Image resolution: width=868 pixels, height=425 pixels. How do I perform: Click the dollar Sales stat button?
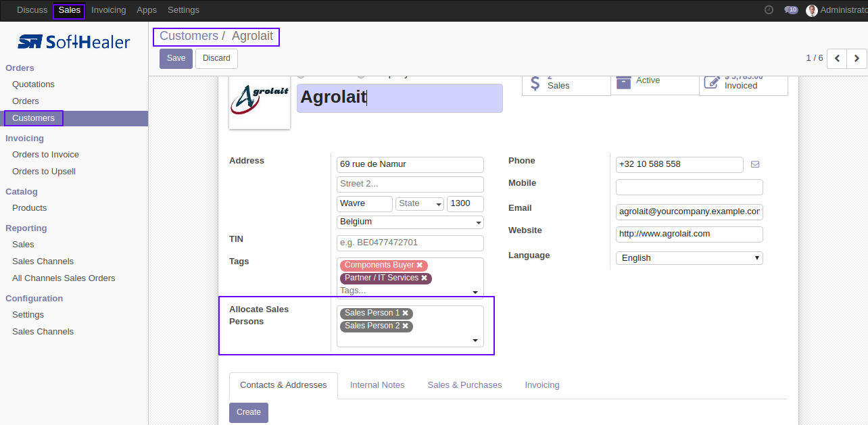pyautogui.click(x=566, y=84)
